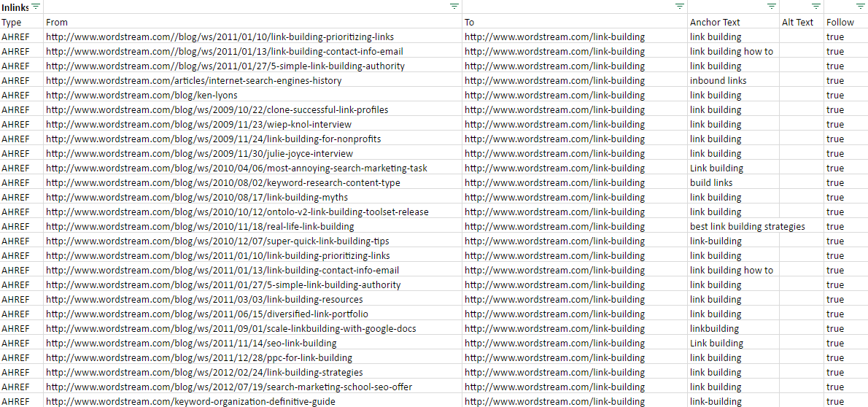Select the Type column header cell
868x407 pixels.
(12, 22)
